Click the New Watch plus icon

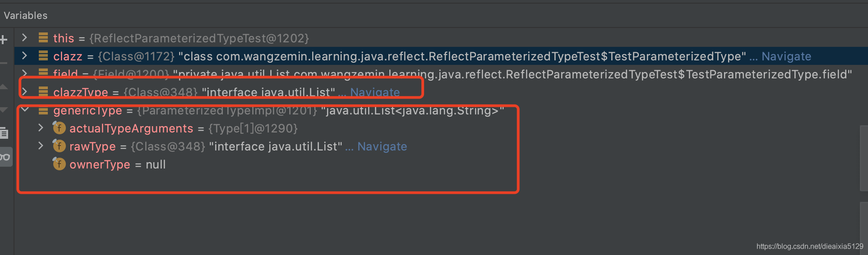coord(4,40)
